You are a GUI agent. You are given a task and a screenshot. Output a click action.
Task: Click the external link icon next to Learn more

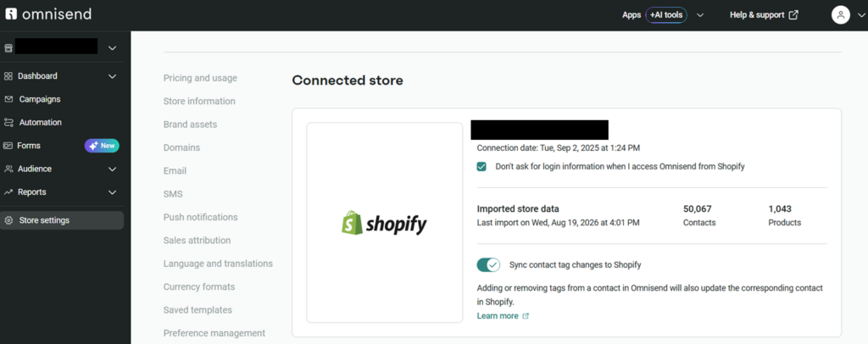pyautogui.click(x=526, y=316)
